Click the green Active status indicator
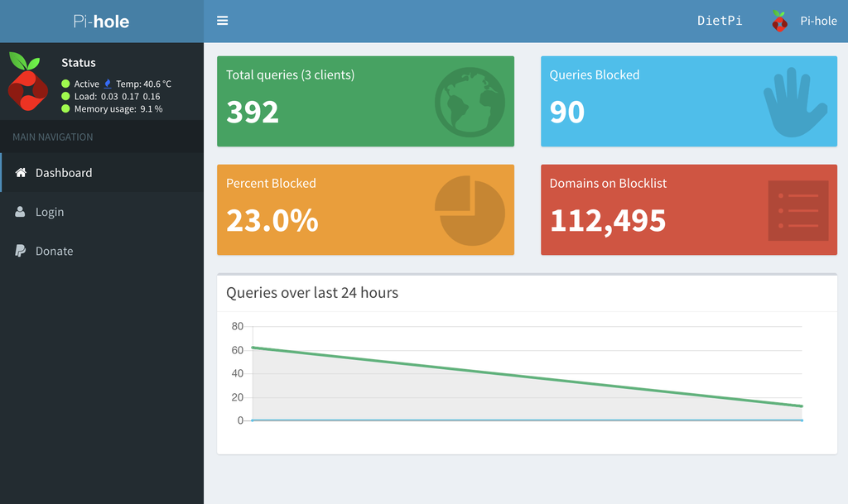848x504 pixels. [65, 83]
